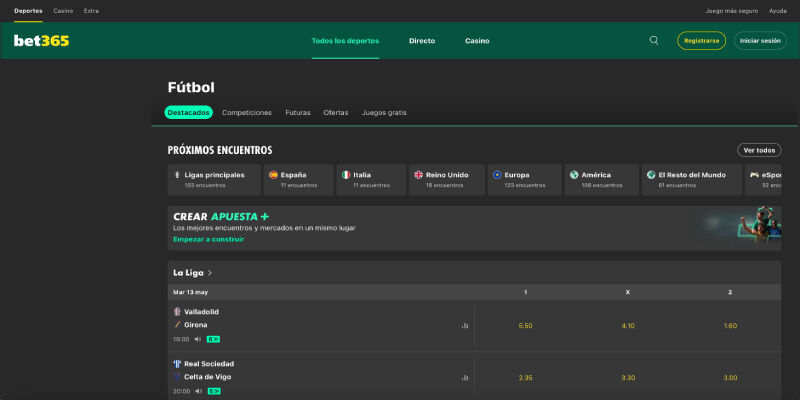Screen dimensions: 800x400
Task: Pick Real Sociedad win odds 2.35
Action: [526, 378]
